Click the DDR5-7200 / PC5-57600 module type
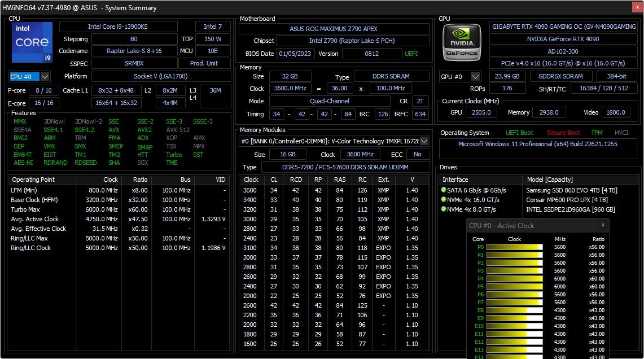Image resolution: width=644 pixels, height=359 pixels. (345, 167)
